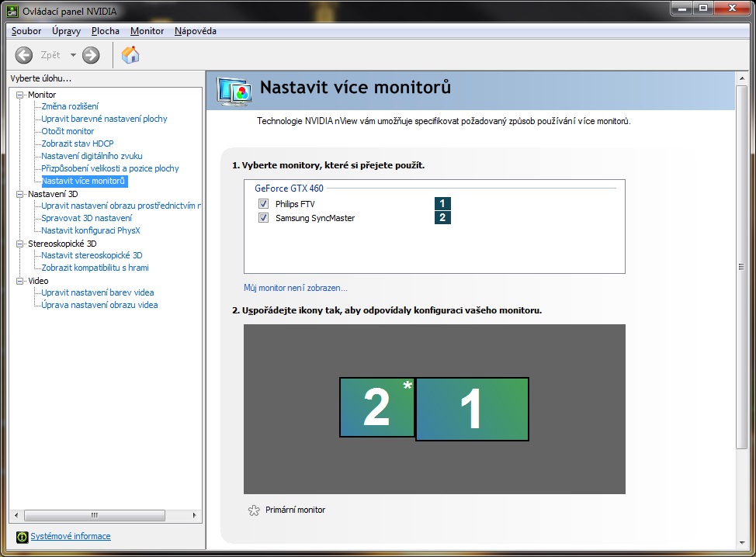Screen dimensions: 756x557
Task: Open the Zpět history dropdown arrow
Action: [x=73, y=55]
